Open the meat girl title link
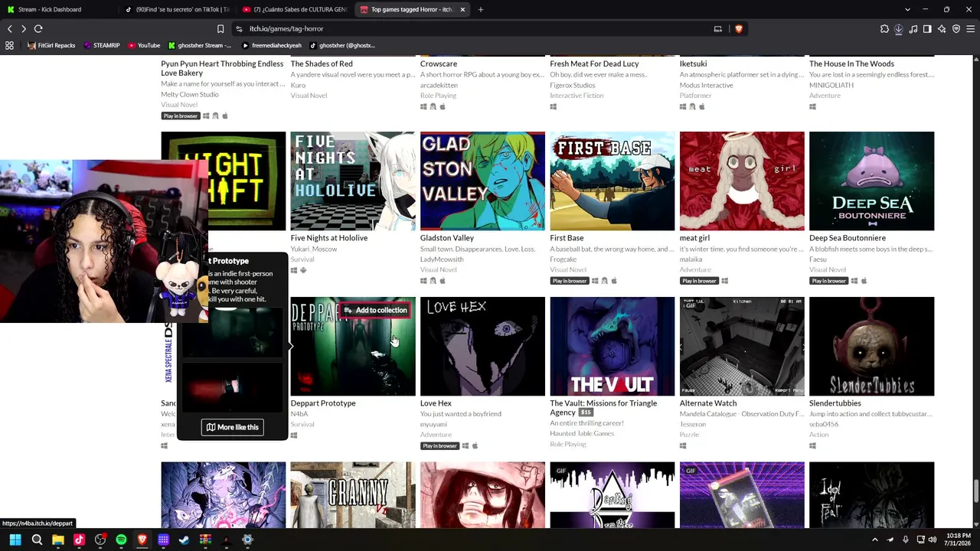The height and width of the screenshot is (551, 980). coord(694,238)
